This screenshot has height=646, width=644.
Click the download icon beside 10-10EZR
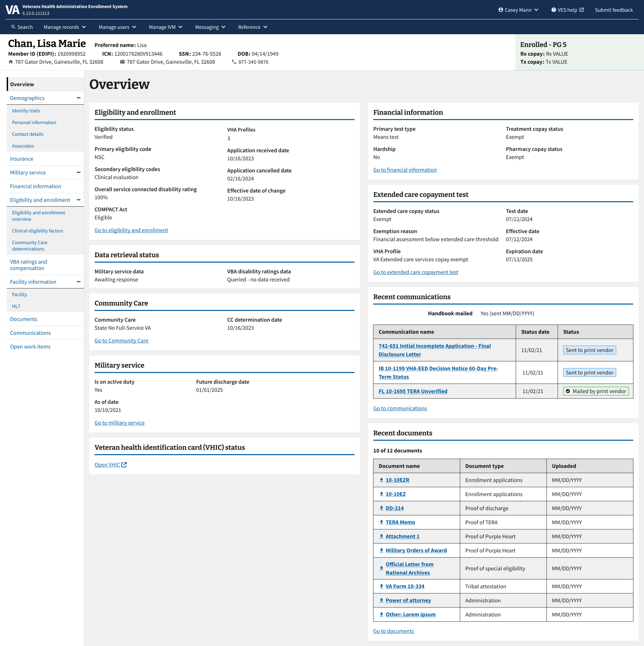click(381, 480)
